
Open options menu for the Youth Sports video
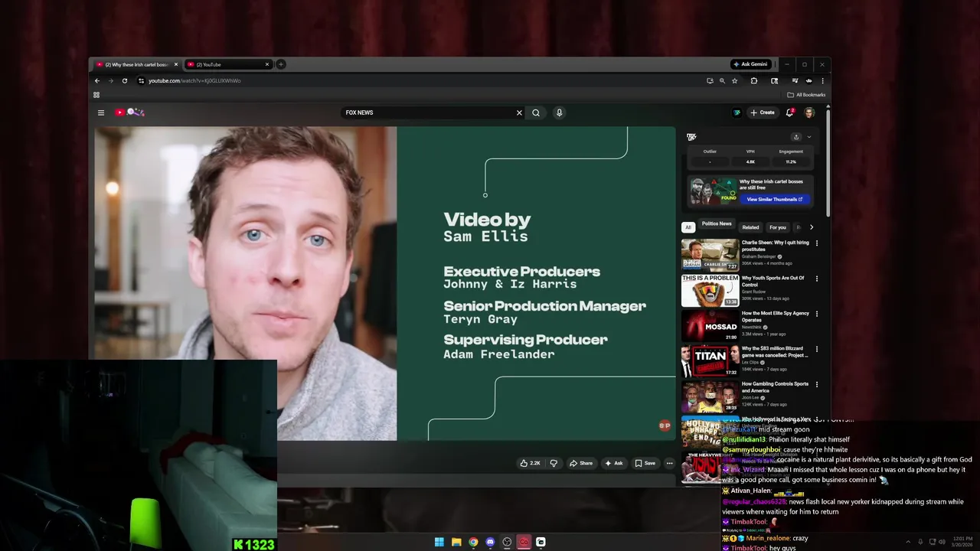(x=816, y=279)
